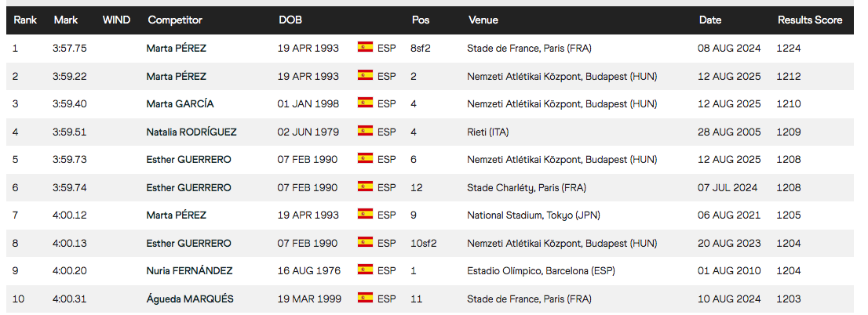The height and width of the screenshot is (315, 868).
Task: Click the Spain flag in rank 8 row
Action: pos(365,242)
